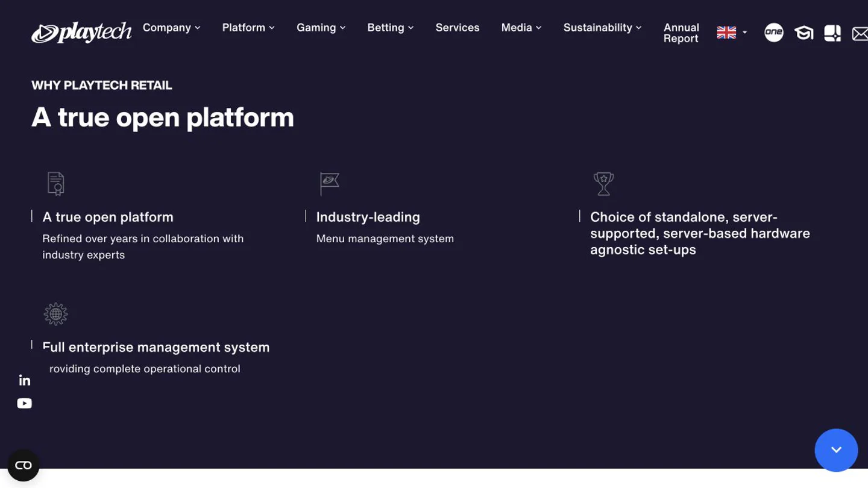Visit Playtech's LinkedIn page icon
Image resolution: width=868 pixels, height=488 pixels.
coord(25,380)
